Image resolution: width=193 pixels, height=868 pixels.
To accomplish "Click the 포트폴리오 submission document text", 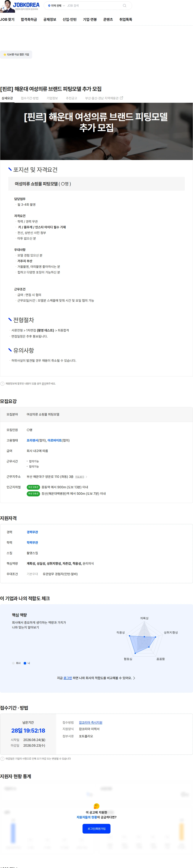I will 86,736.
